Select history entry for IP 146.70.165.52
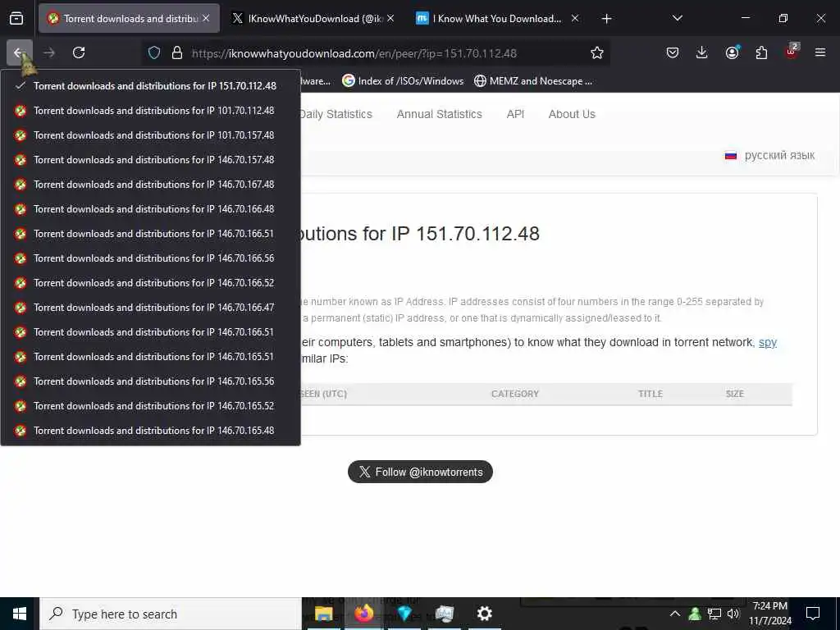 [x=151, y=406]
